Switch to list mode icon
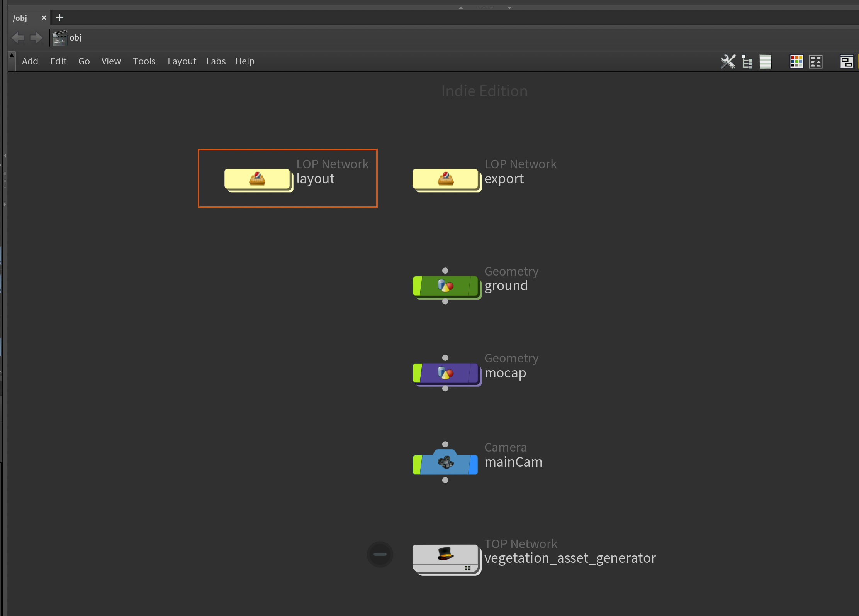859x616 pixels. pos(765,62)
